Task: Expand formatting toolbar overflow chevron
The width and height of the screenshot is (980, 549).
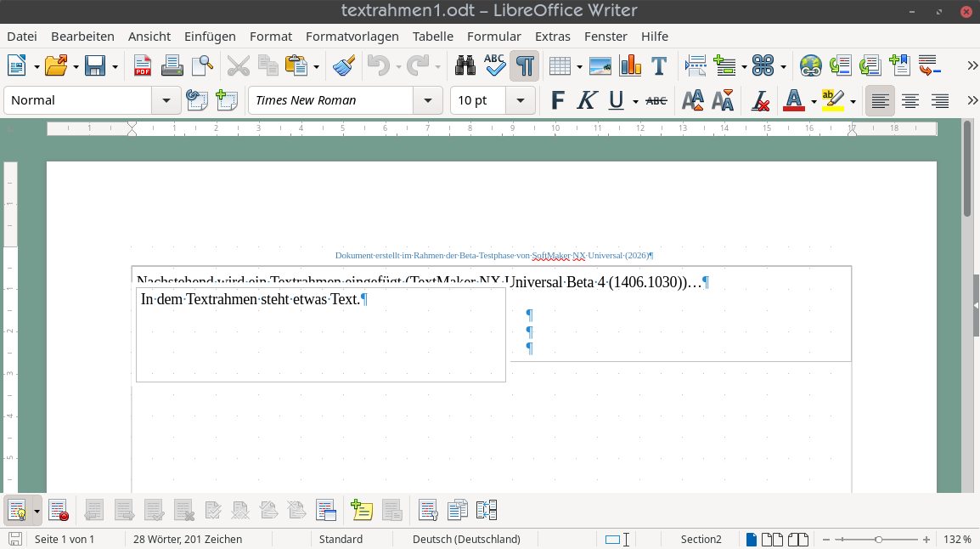Action: pos(972,100)
